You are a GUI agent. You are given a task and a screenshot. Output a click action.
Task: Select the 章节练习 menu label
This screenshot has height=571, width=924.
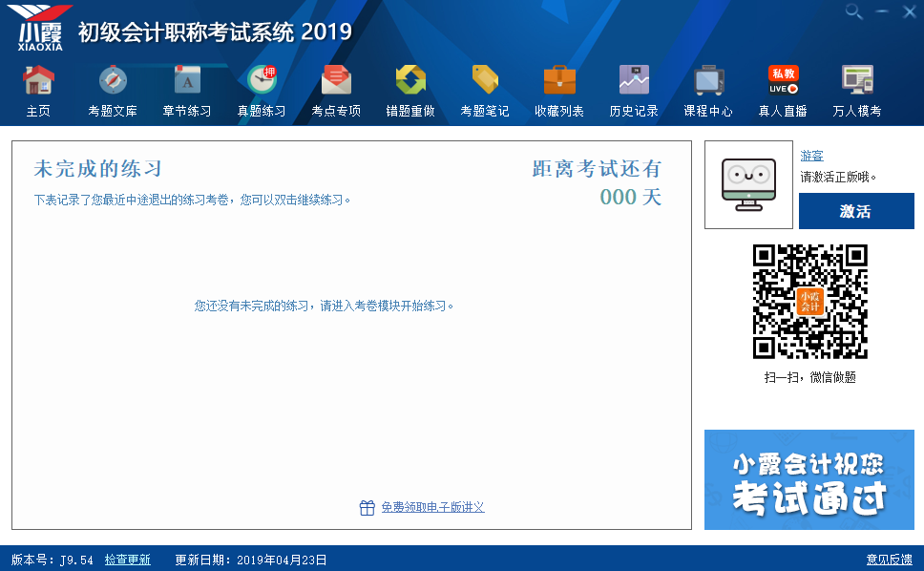(x=187, y=111)
